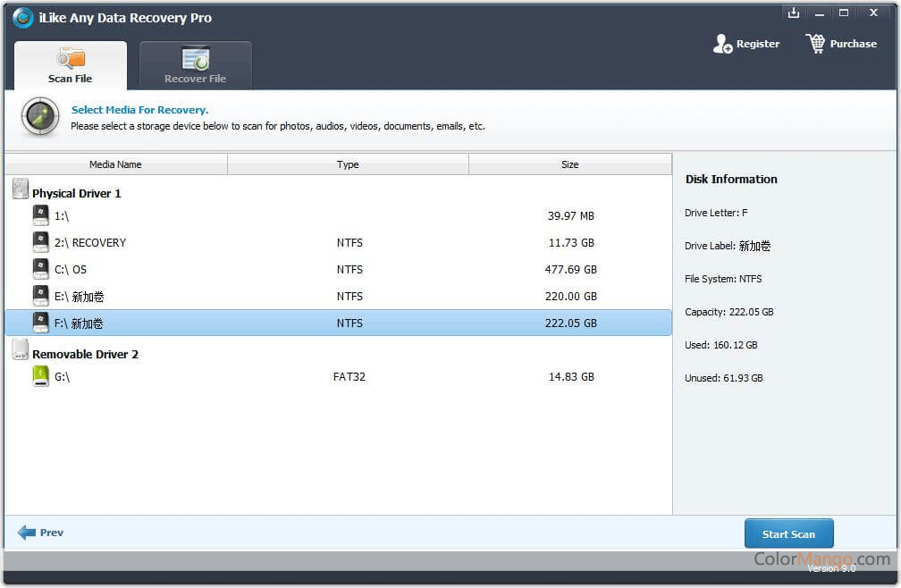901x588 pixels.
Task: Click the Capacity: 222.05 GB info
Action: point(729,312)
